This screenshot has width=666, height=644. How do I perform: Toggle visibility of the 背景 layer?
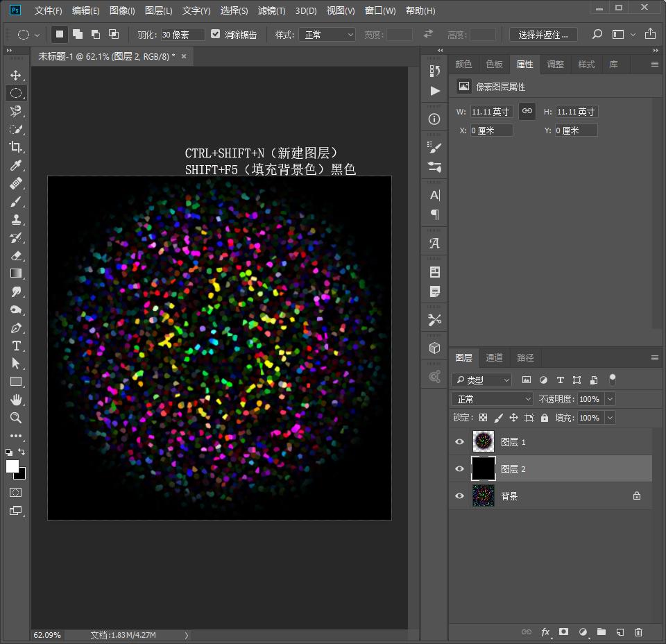pos(459,496)
